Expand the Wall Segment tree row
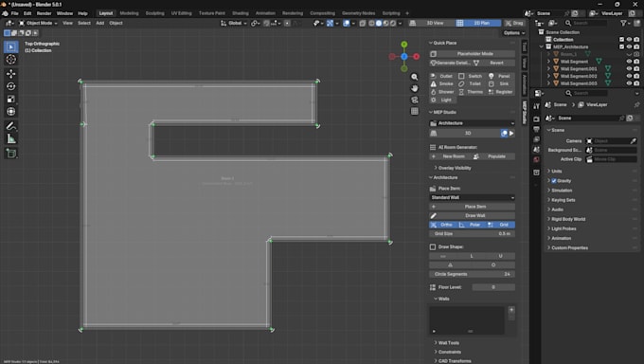Viewport: 644px width, 364px height. pos(548,62)
